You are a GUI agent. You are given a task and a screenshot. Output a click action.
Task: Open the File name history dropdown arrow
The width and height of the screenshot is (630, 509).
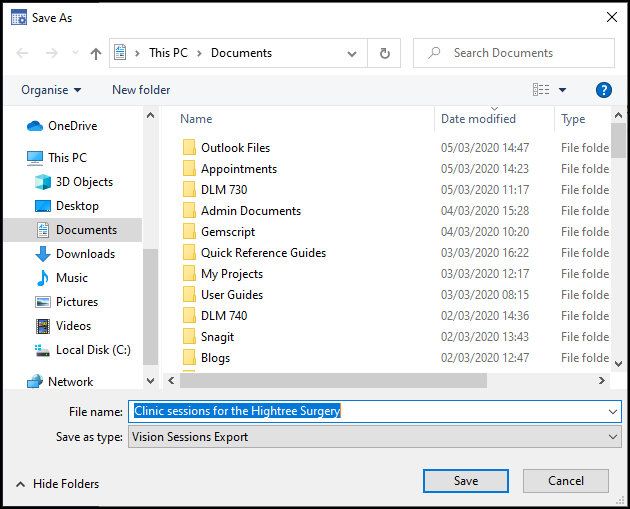[x=612, y=411]
